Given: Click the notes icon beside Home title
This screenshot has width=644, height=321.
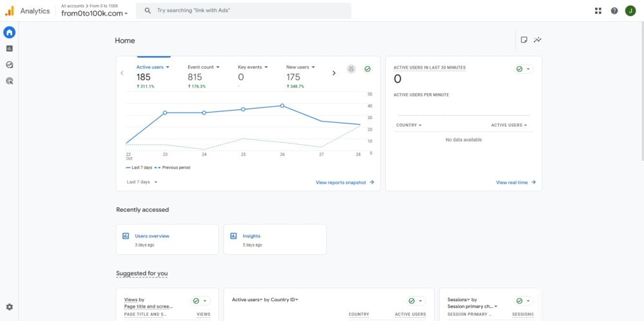Looking at the screenshot, I should tap(524, 40).
